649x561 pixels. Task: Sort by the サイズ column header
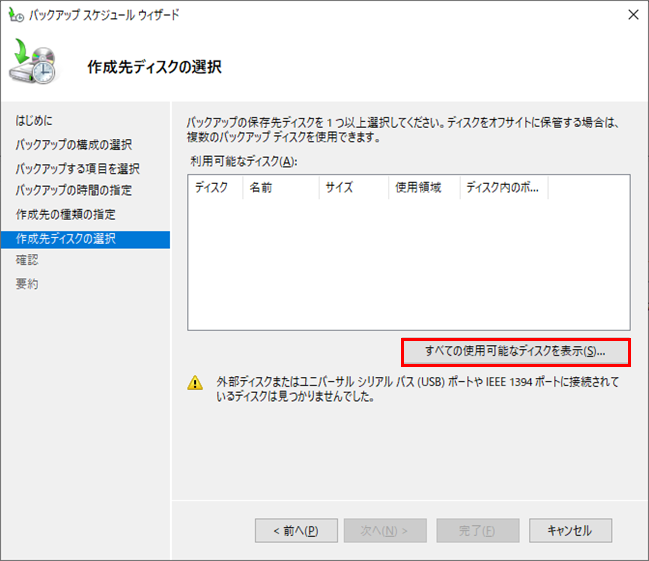click(354, 188)
